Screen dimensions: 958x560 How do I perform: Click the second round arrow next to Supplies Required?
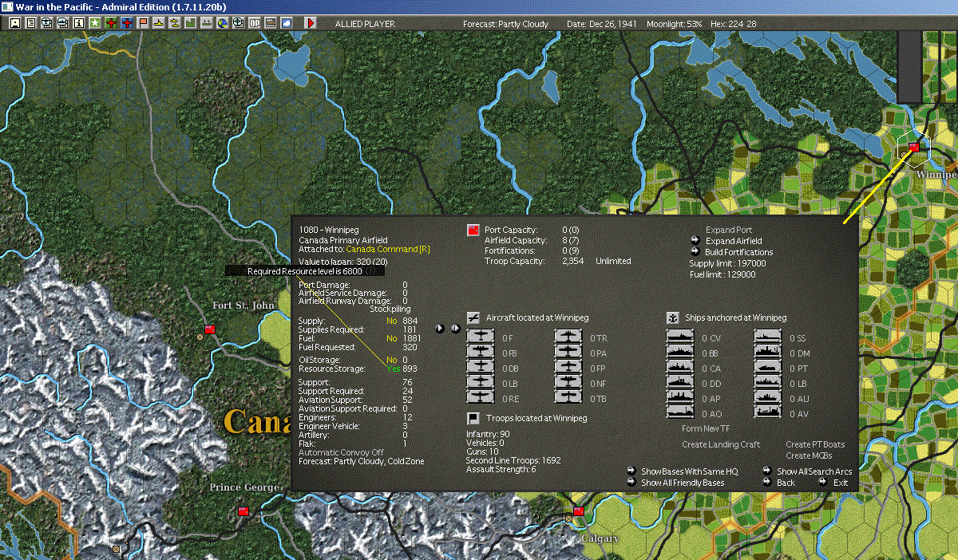(x=455, y=328)
